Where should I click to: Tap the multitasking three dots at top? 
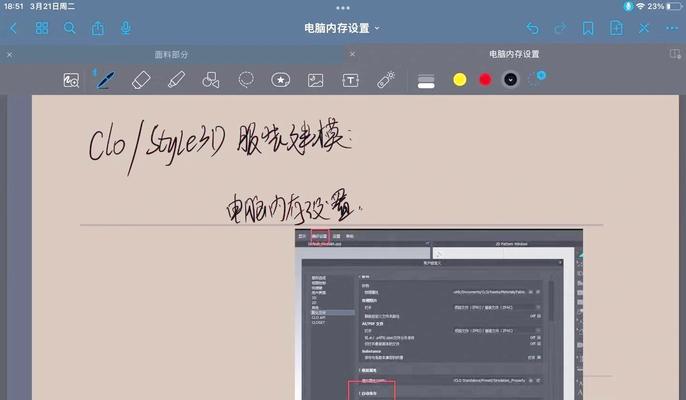click(343, 7)
